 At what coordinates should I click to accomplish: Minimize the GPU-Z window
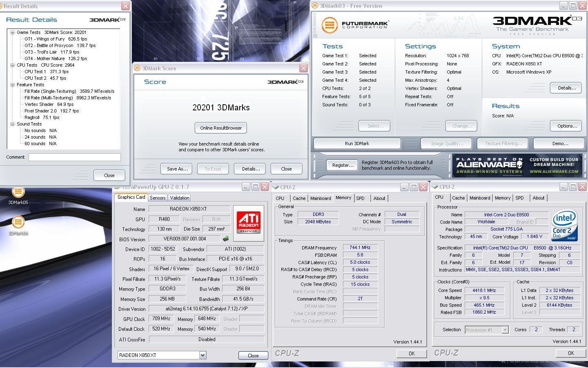click(245, 187)
